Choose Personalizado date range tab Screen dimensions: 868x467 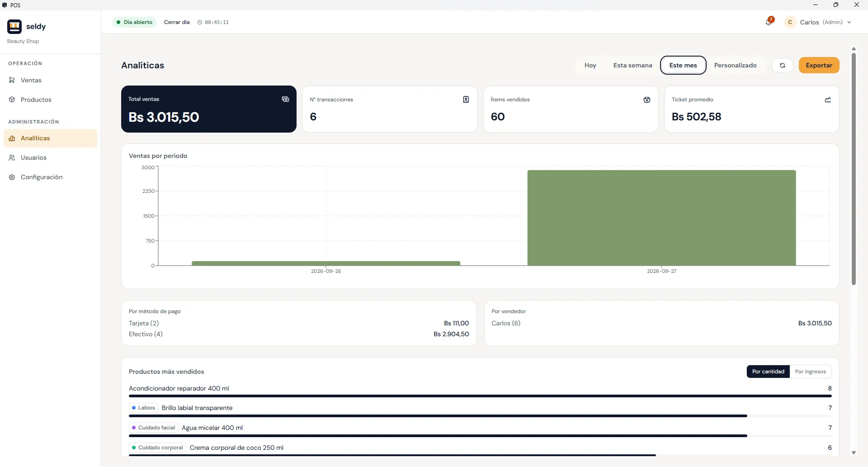click(735, 65)
